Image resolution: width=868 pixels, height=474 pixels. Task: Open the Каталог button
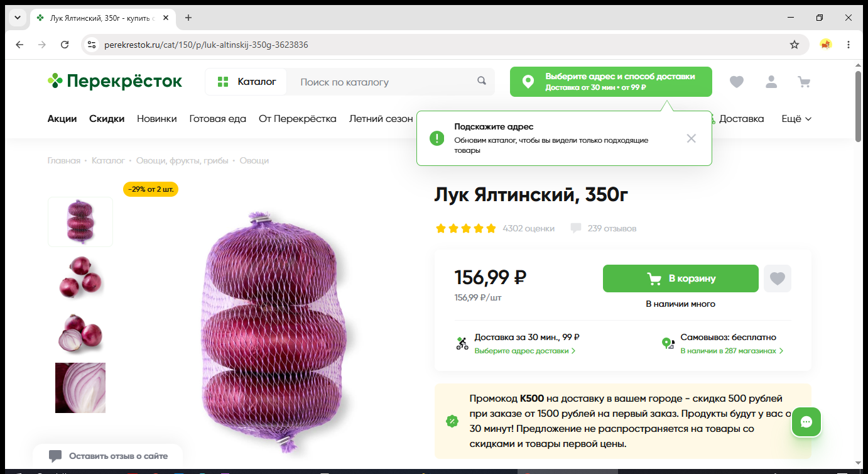246,82
